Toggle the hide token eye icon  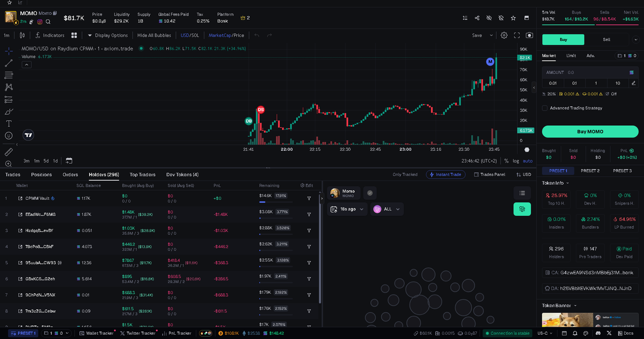coord(489,18)
